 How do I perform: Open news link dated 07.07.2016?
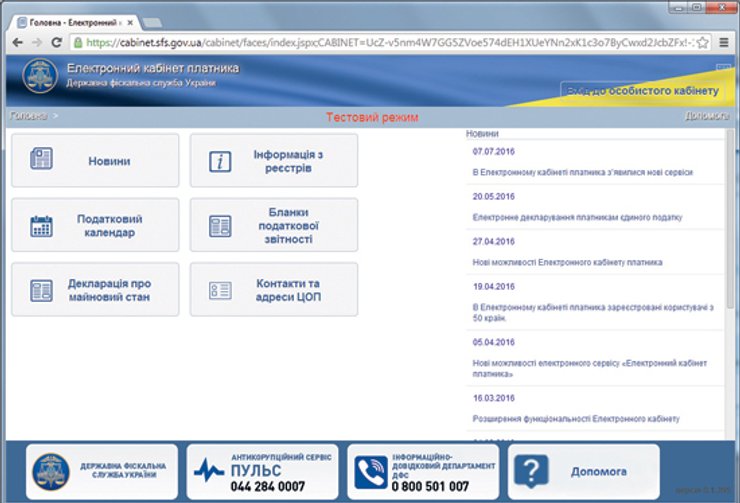pos(582,172)
